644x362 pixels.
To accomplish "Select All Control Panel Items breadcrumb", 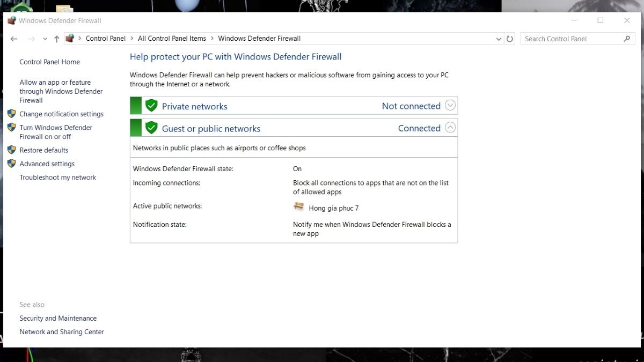I will pyautogui.click(x=172, y=39).
